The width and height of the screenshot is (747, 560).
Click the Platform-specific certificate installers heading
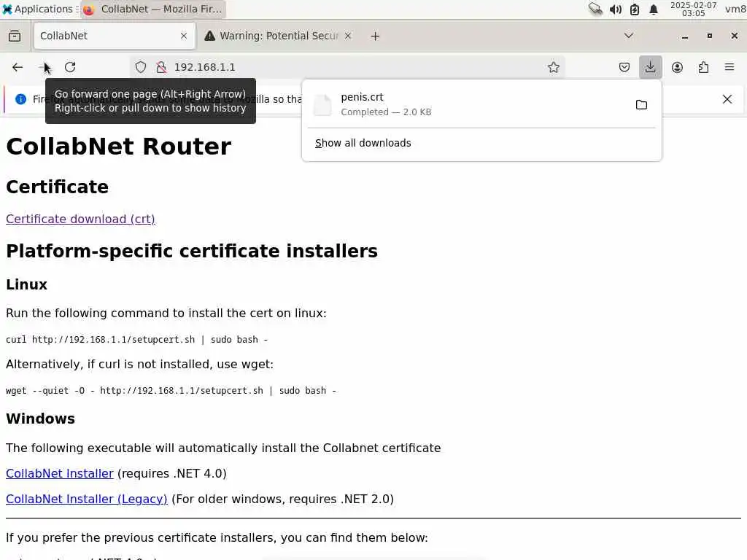click(x=192, y=251)
